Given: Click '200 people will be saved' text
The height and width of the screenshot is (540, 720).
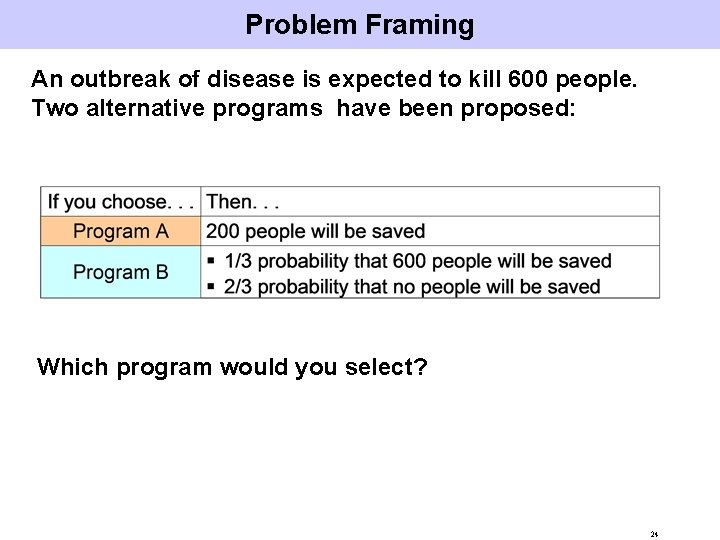Looking at the screenshot, I should (x=315, y=231).
